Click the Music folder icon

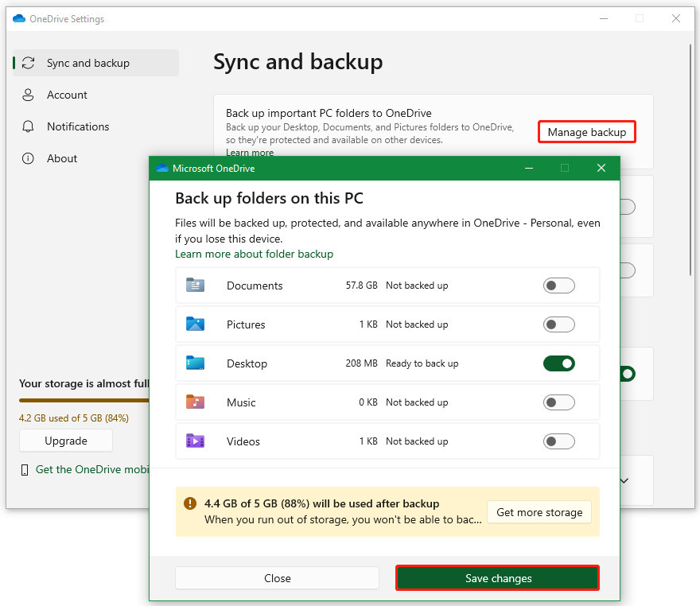[195, 402]
